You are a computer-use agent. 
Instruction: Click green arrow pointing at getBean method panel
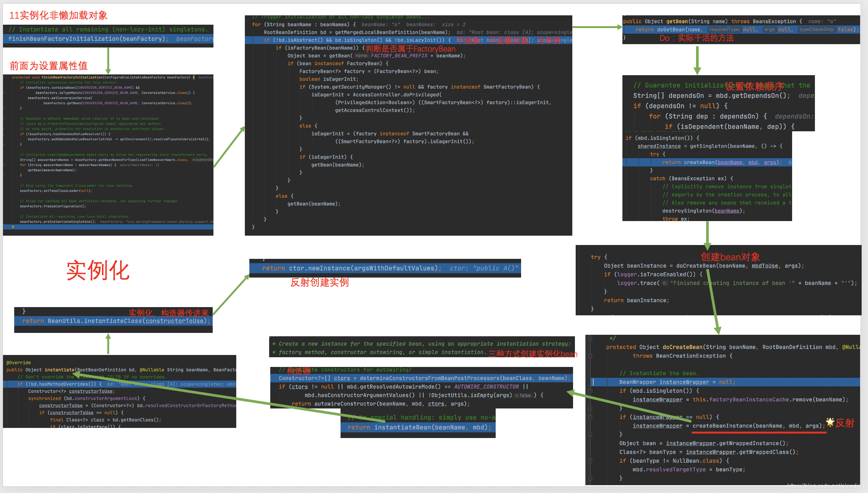(x=598, y=27)
